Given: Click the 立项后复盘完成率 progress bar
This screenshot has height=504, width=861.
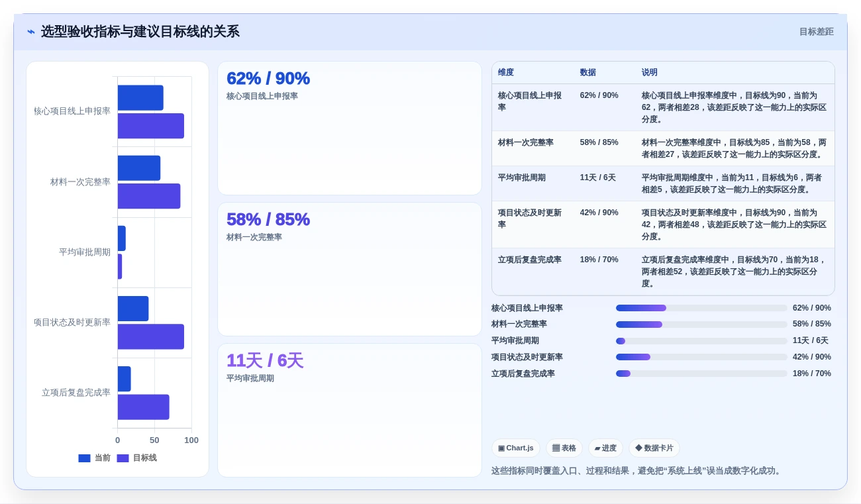Looking at the screenshot, I should [701, 374].
